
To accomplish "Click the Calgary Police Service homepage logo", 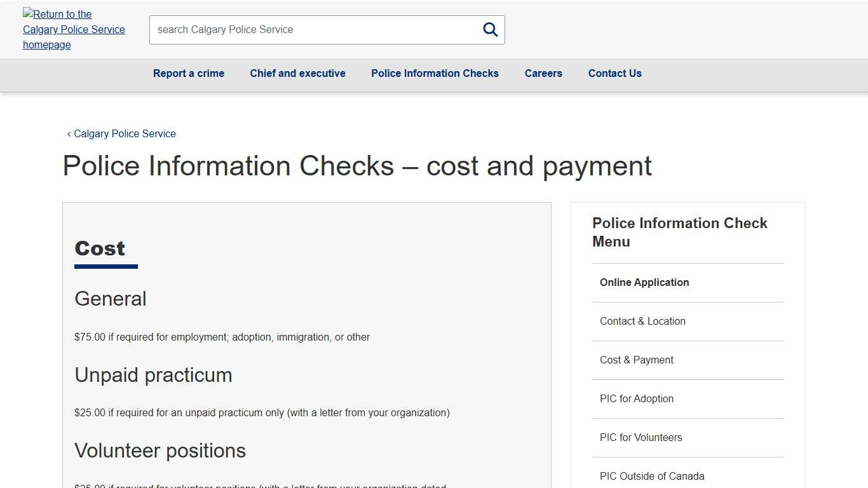I will click(74, 29).
